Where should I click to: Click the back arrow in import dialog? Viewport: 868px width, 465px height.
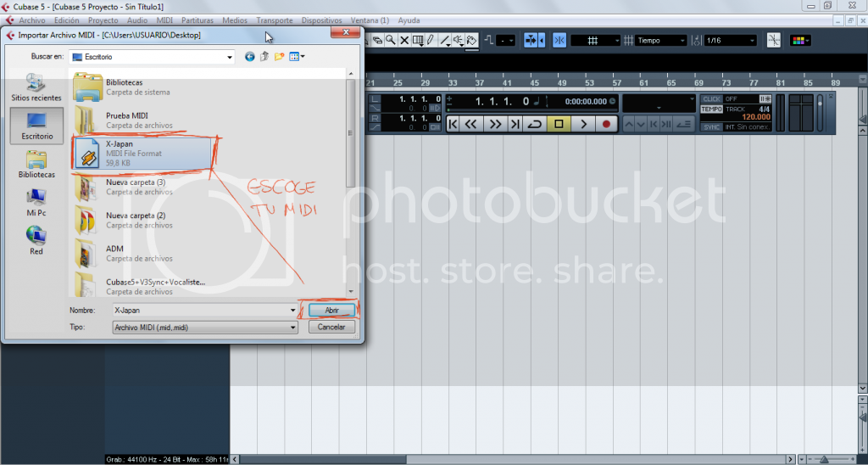(250, 57)
